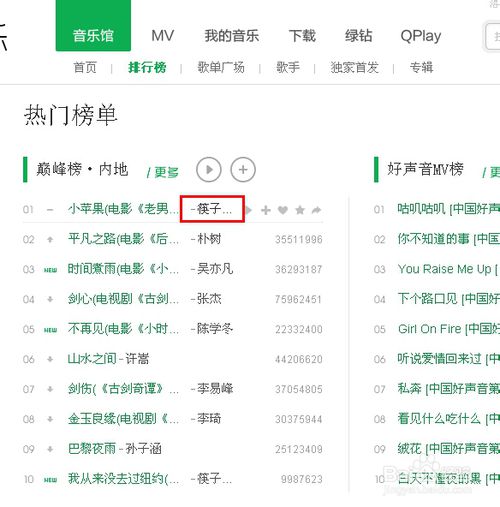Open 专辑 sub-navigation link
The height and width of the screenshot is (507, 500).
tap(421, 67)
